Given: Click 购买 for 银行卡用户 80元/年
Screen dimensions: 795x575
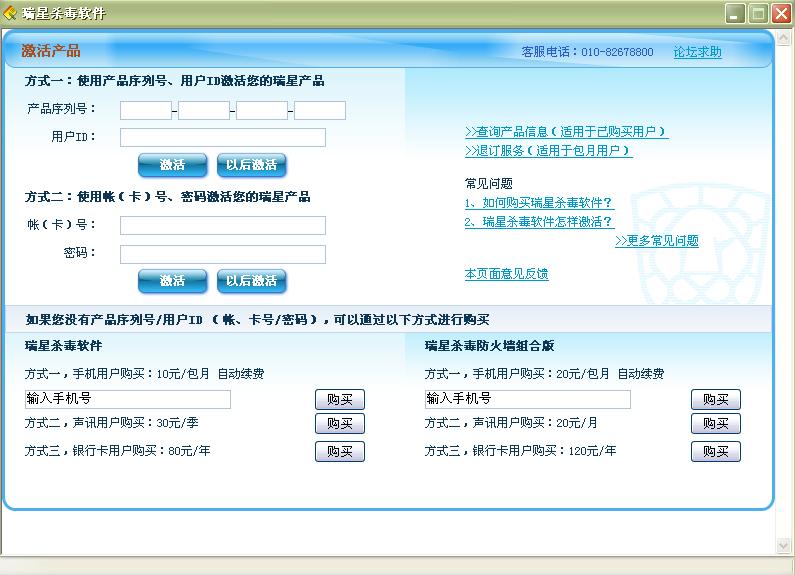Looking at the screenshot, I should coord(340,451).
